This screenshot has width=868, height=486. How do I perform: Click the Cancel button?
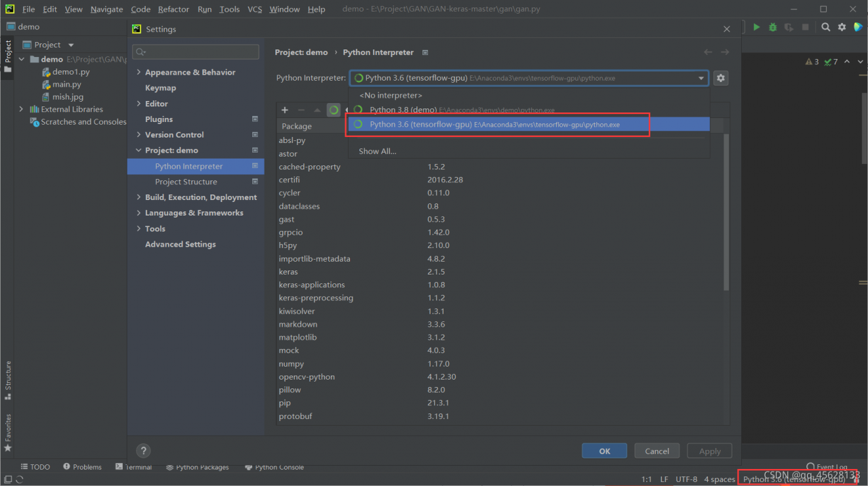click(657, 451)
